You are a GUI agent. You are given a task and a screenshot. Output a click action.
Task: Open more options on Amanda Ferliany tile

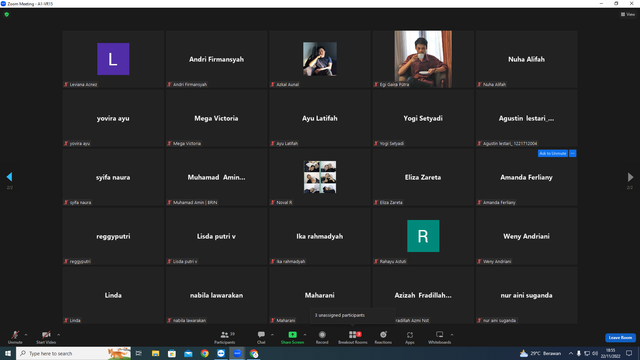tap(573, 153)
